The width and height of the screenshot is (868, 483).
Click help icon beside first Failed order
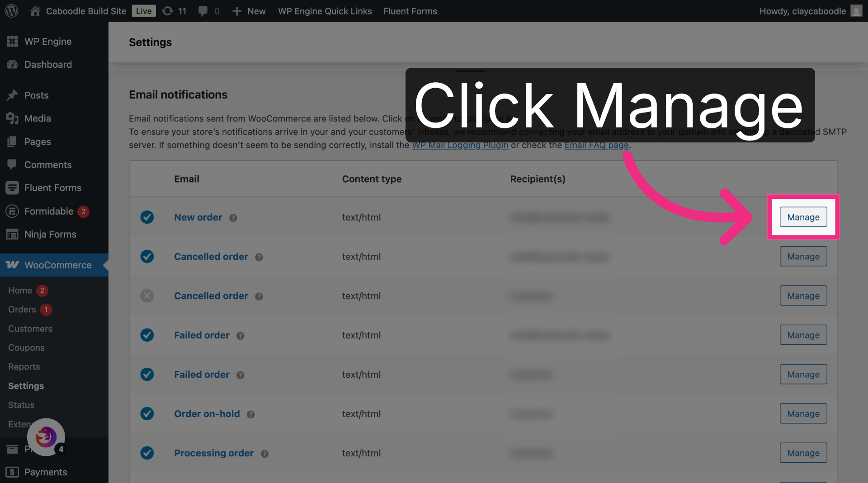point(241,336)
